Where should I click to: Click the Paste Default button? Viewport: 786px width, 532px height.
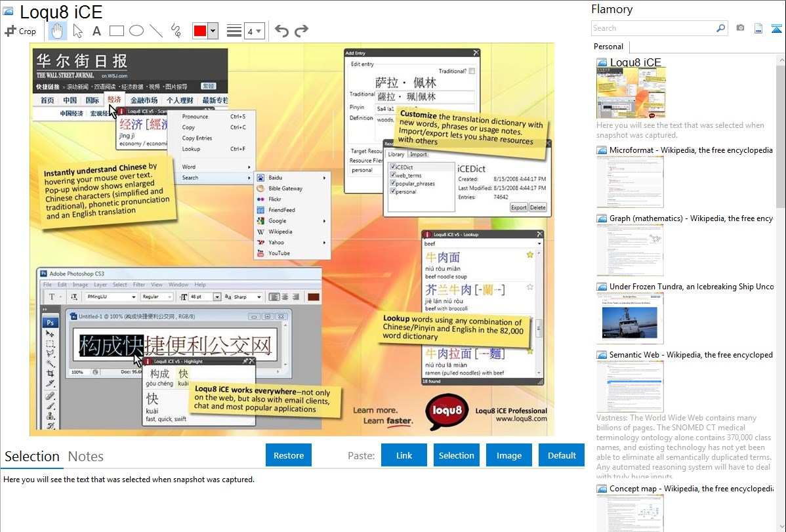[562, 455]
